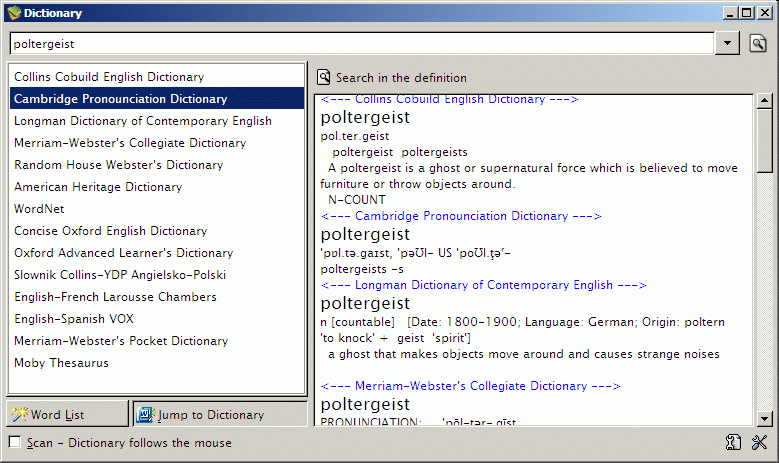
Task: Click the poltergeist search input field
Action: click(360, 44)
